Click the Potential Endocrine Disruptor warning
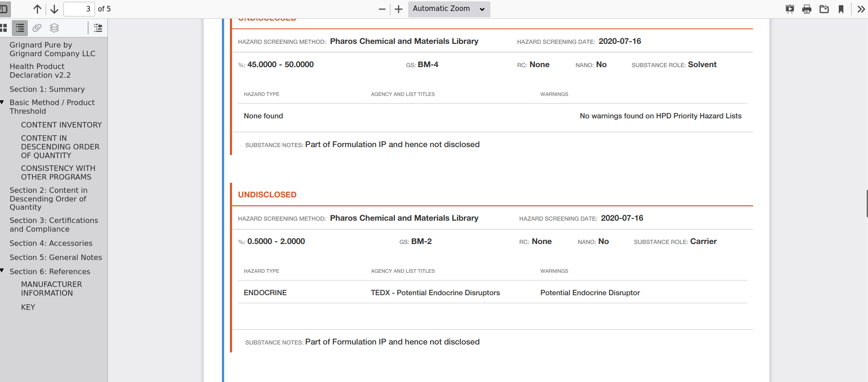868x382 pixels. point(590,292)
